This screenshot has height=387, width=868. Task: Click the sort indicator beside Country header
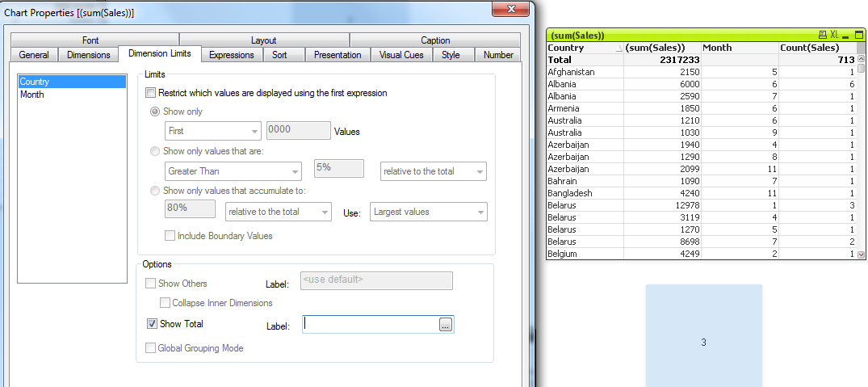pos(619,48)
